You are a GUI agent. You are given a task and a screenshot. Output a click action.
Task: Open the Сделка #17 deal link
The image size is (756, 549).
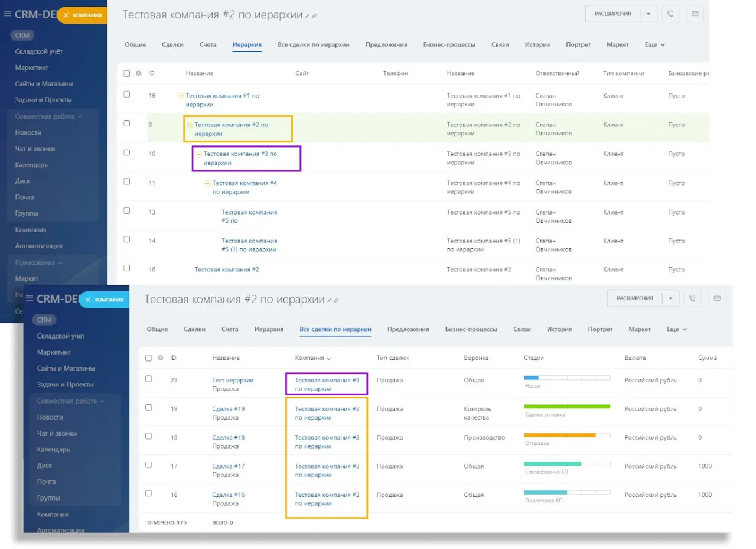228,466
